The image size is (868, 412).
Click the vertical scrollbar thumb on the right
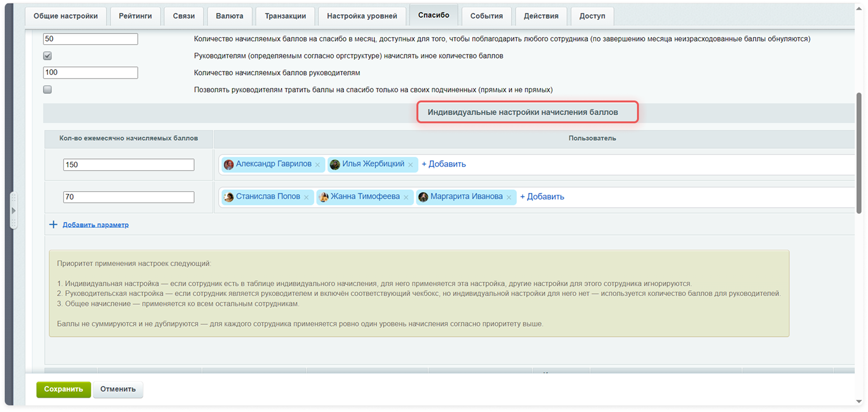tap(859, 153)
